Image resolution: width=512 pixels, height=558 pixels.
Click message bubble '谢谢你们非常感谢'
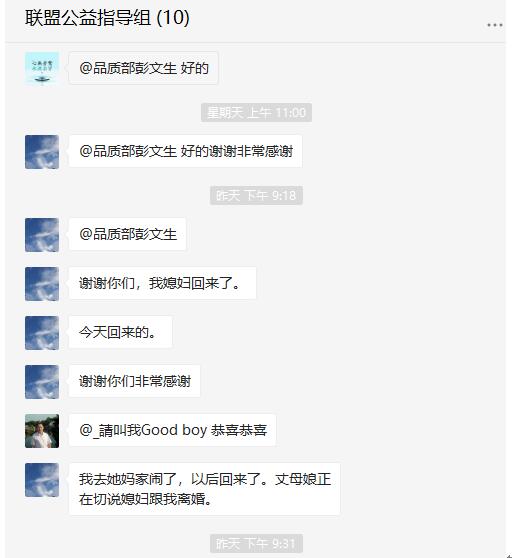[134, 381]
